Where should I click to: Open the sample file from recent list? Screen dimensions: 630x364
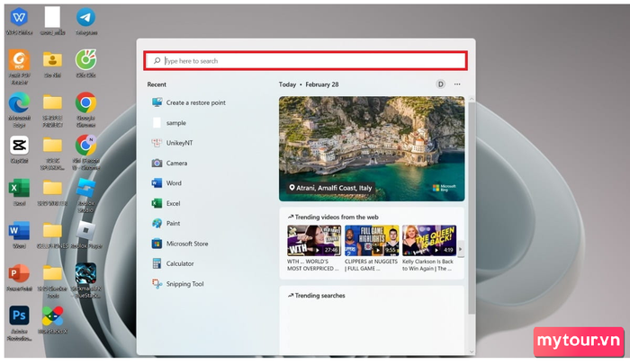[x=169, y=123]
